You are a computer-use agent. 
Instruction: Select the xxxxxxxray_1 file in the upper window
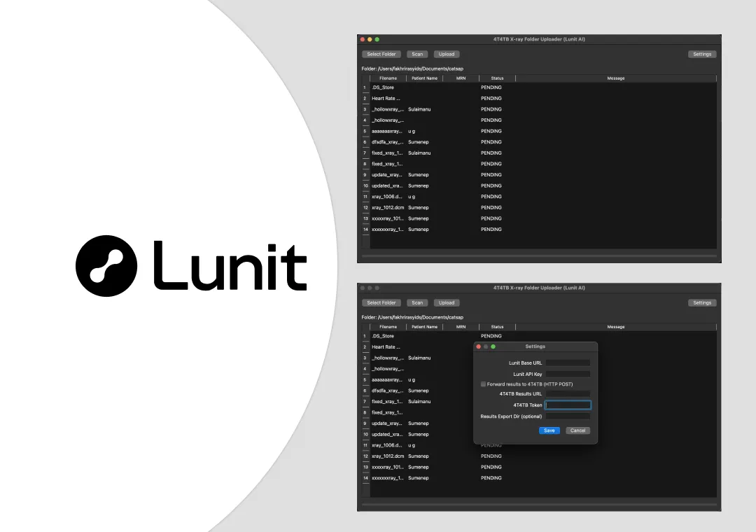pos(539,230)
